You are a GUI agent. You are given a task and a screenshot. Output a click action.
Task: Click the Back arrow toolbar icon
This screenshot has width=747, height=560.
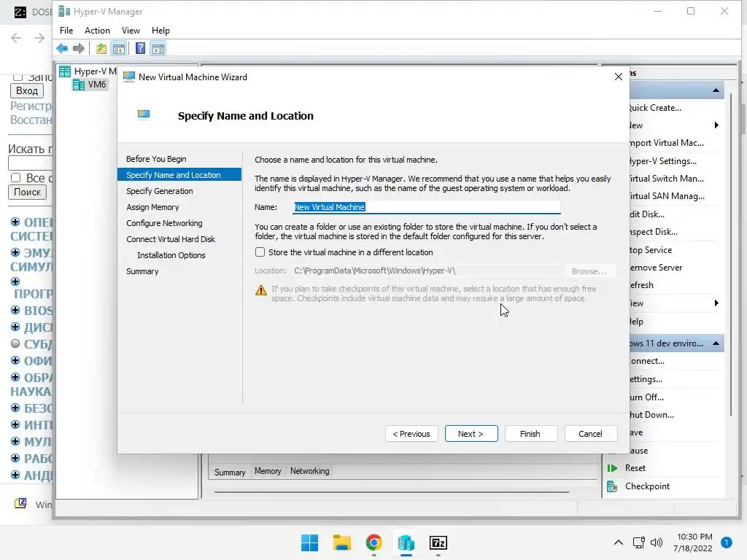pyautogui.click(x=62, y=48)
